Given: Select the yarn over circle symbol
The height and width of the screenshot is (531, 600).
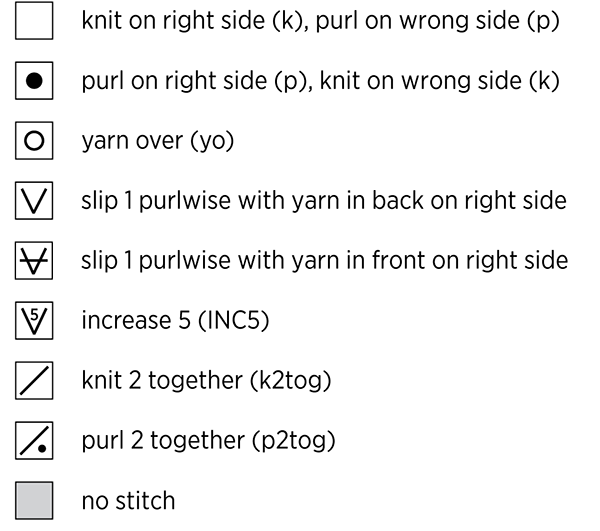Looking at the screenshot, I should [34, 141].
